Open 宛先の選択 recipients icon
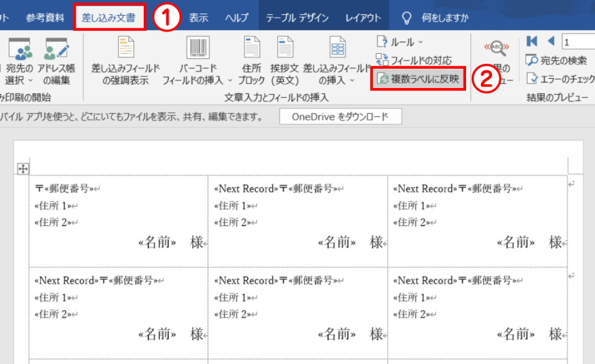The height and width of the screenshot is (364, 595). point(20,49)
